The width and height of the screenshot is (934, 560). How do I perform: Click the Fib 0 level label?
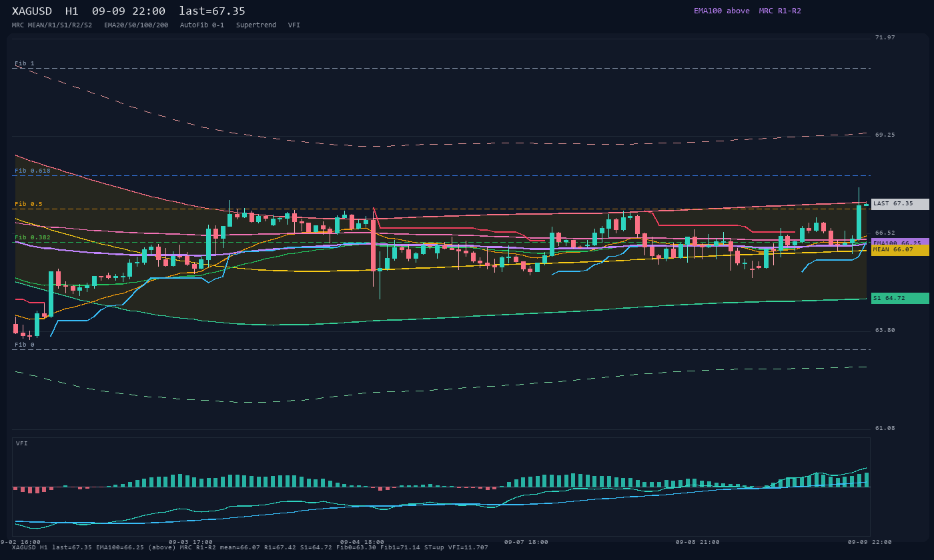tap(25, 345)
